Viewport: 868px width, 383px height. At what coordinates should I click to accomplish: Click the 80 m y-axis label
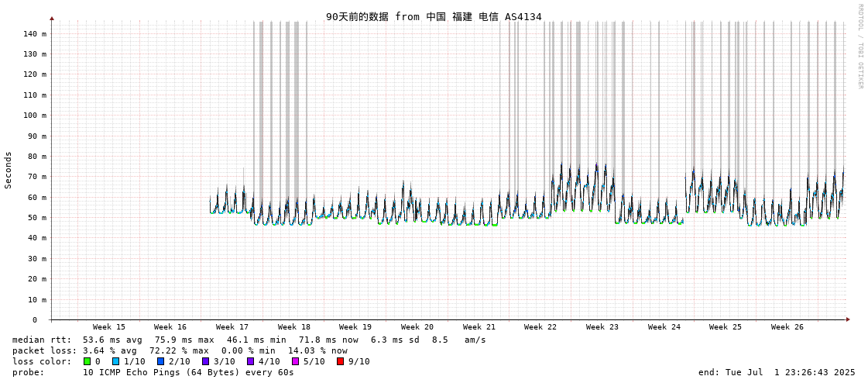37,157
